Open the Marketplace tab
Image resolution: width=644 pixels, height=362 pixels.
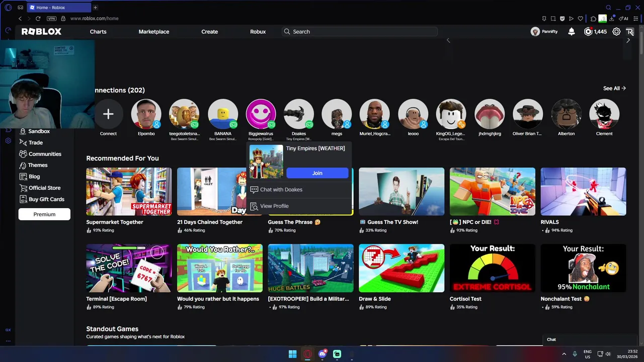pyautogui.click(x=154, y=32)
